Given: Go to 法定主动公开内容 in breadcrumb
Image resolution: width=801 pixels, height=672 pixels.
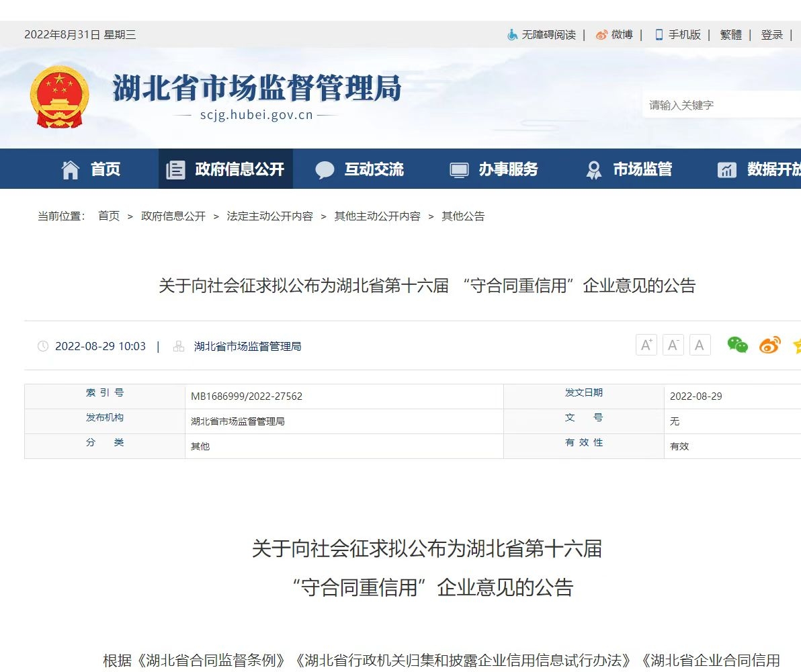Looking at the screenshot, I should click(x=269, y=216).
